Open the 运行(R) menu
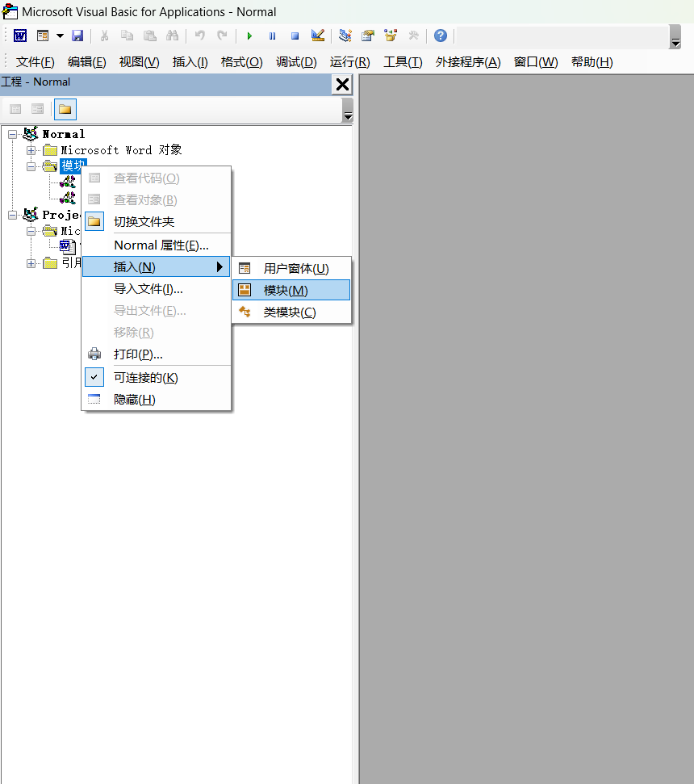Image resolution: width=694 pixels, height=784 pixels. [349, 62]
